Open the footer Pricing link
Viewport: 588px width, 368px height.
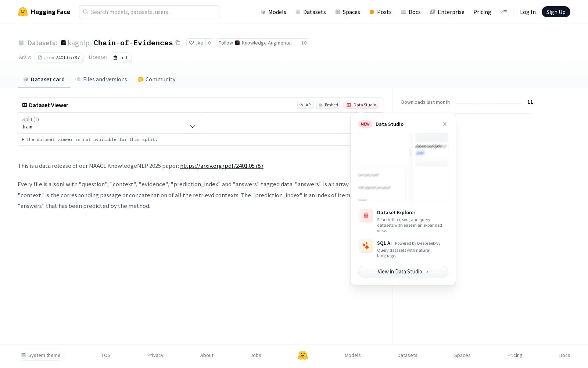click(515, 355)
